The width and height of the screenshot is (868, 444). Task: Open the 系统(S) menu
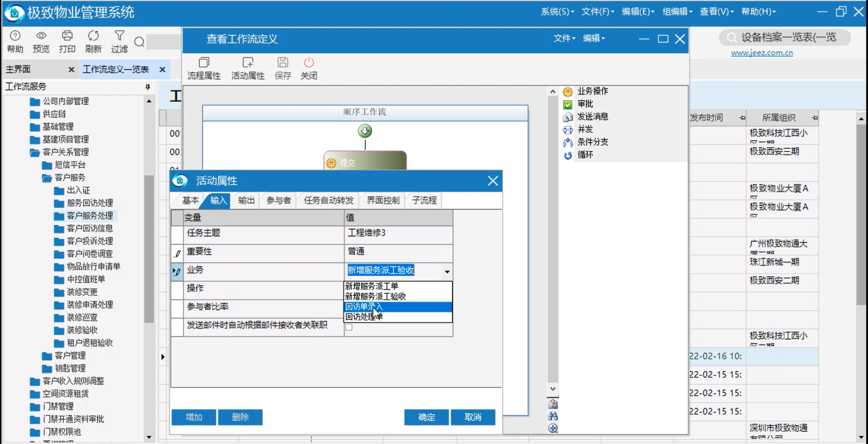click(x=557, y=12)
